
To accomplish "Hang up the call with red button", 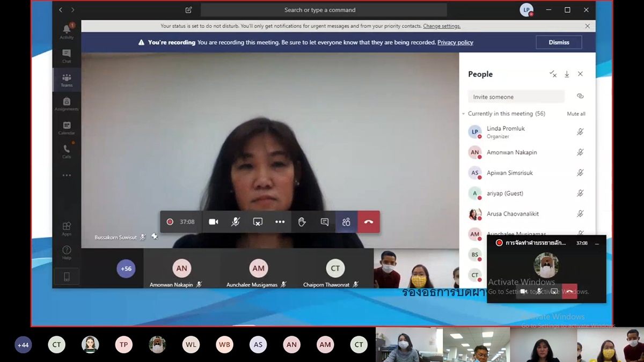I will 369,222.
